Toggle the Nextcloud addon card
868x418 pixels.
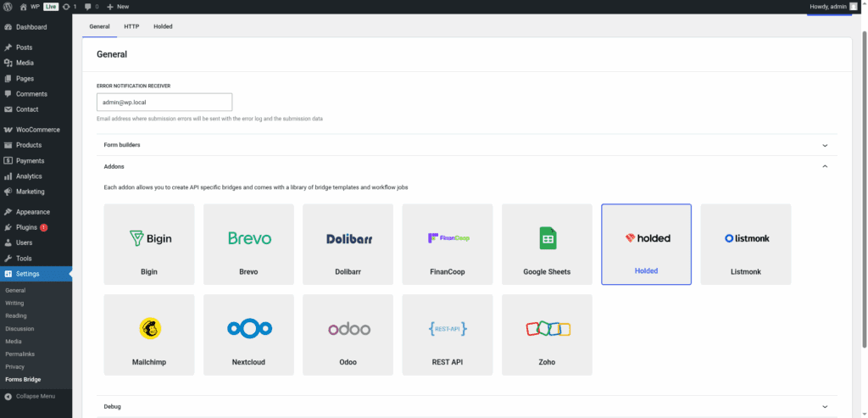pos(248,334)
